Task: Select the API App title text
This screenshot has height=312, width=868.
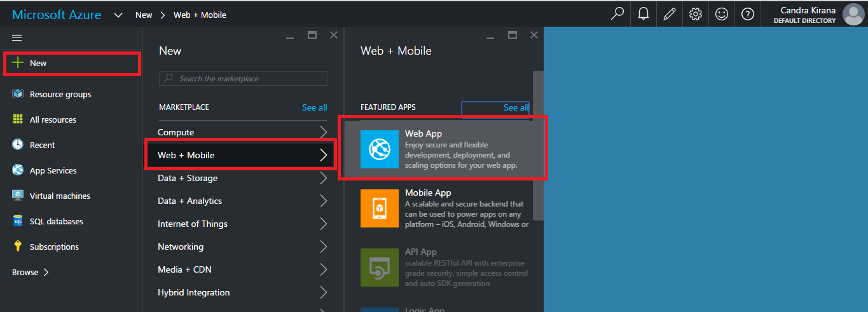Action: [x=421, y=252]
